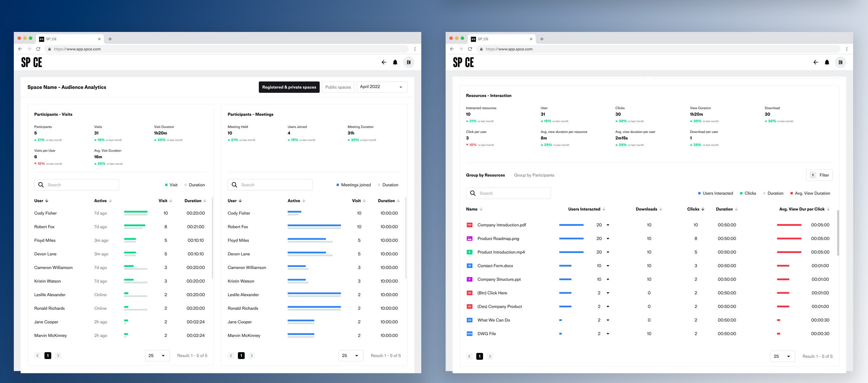Expand users list for Company Introduction.pdf

(608, 225)
